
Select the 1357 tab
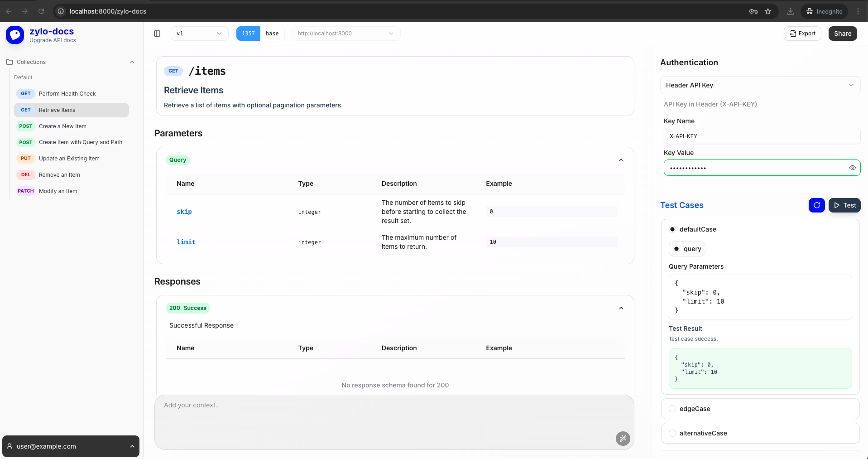coord(248,34)
